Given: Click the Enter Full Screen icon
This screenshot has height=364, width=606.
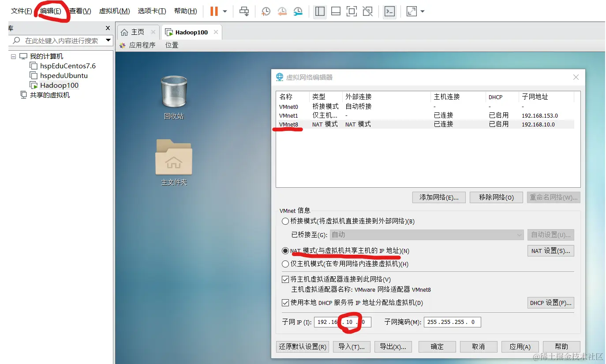Looking at the screenshot, I should [352, 11].
